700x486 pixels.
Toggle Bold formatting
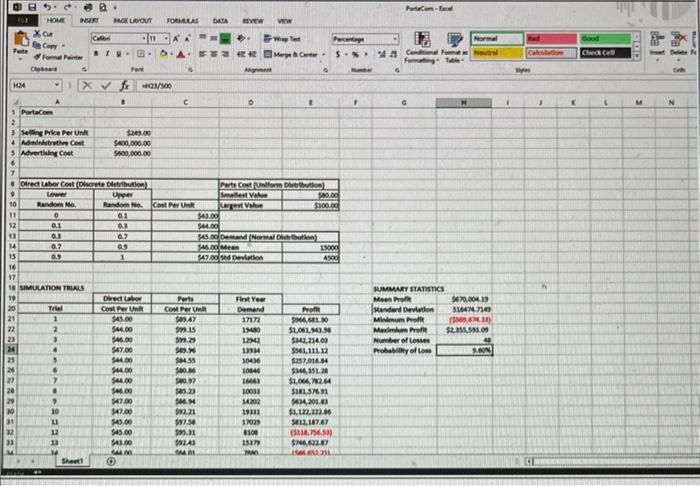pos(96,54)
